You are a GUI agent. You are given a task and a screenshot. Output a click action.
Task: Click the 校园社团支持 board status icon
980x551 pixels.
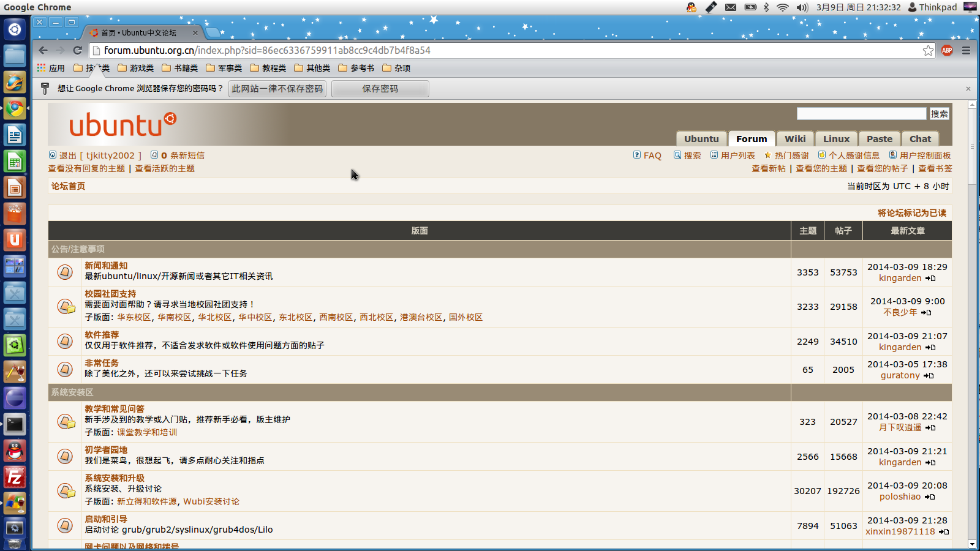66,306
